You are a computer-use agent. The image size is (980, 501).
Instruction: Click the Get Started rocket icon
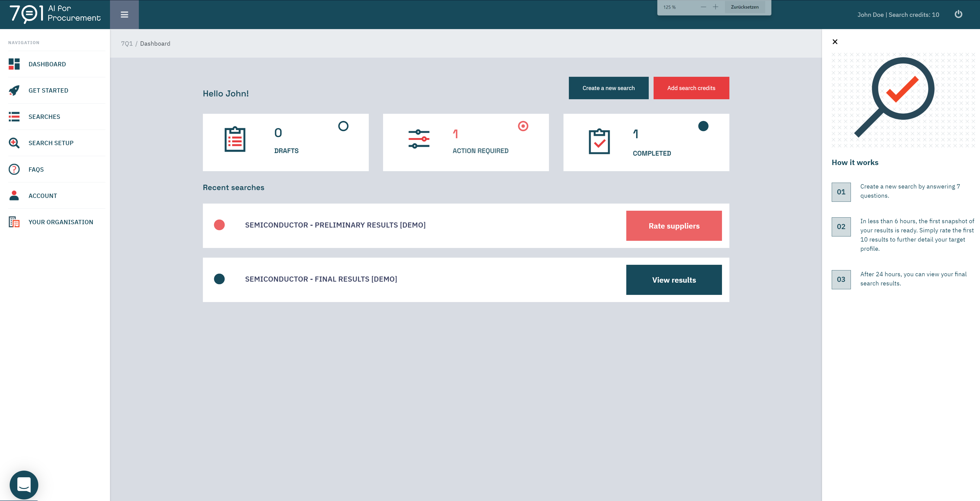tap(14, 91)
